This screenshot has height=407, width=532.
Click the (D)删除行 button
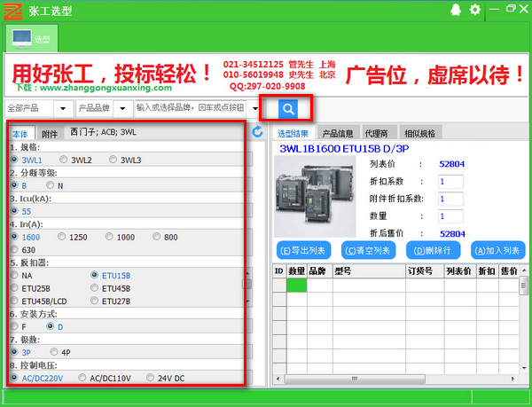pos(433,251)
